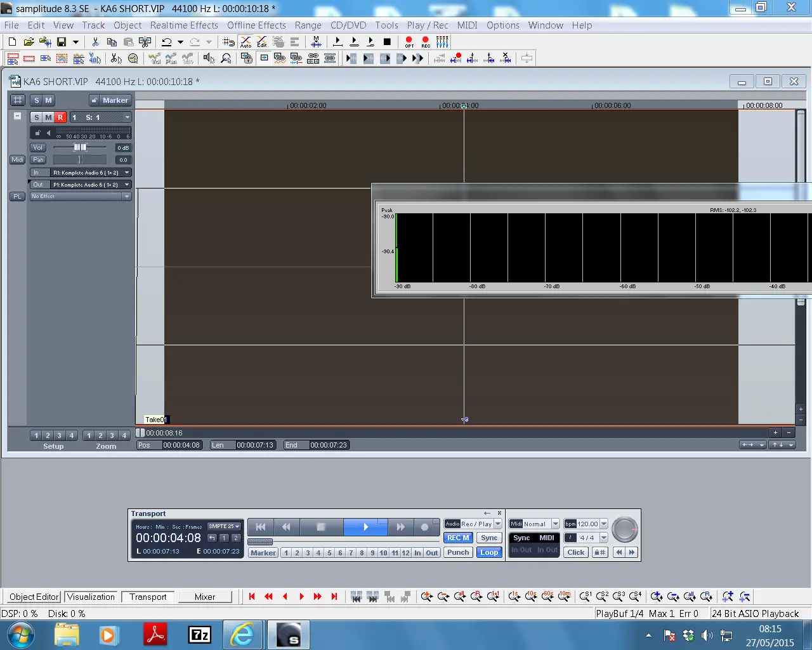Select the Cut scissors icon

[x=95, y=42]
